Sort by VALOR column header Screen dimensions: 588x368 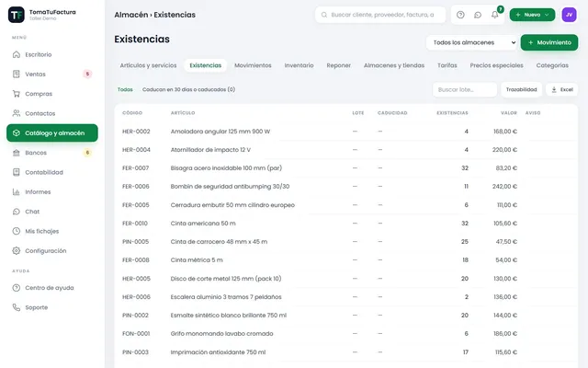(x=509, y=112)
